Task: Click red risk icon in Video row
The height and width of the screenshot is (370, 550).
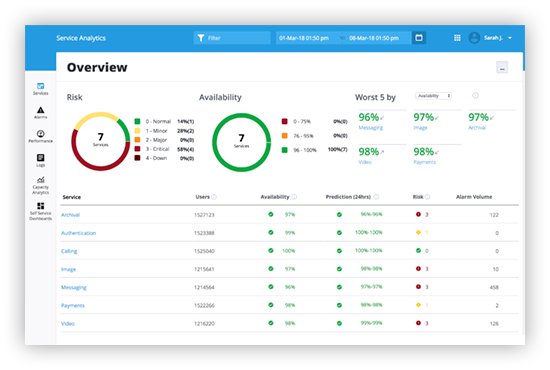Action: [x=418, y=323]
